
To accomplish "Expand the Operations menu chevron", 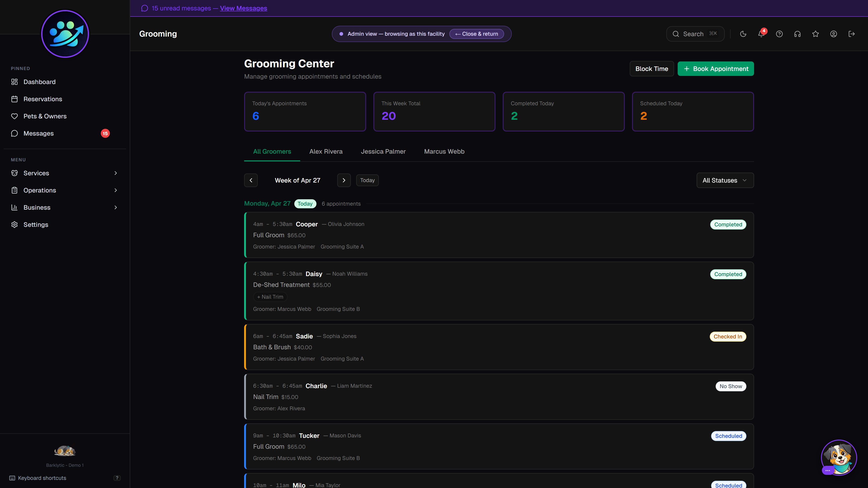I will point(116,190).
